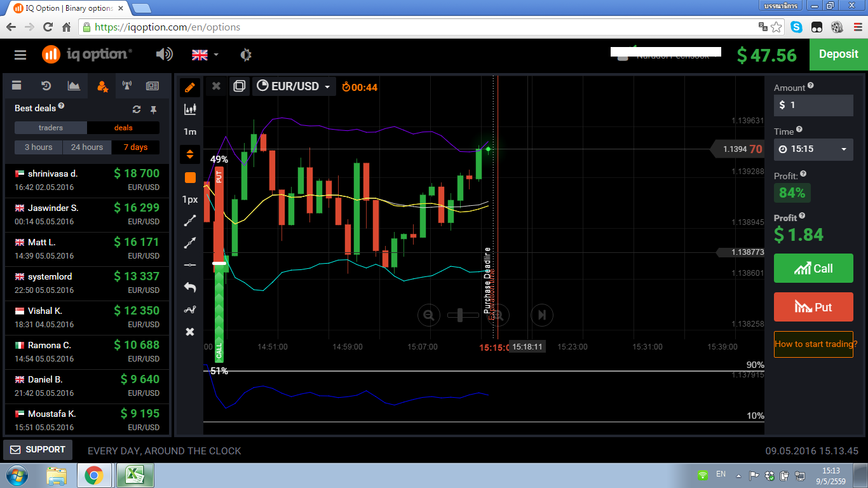Open the 1m timeframe selector
Viewport: 868px width, 488px height.
[190, 132]
